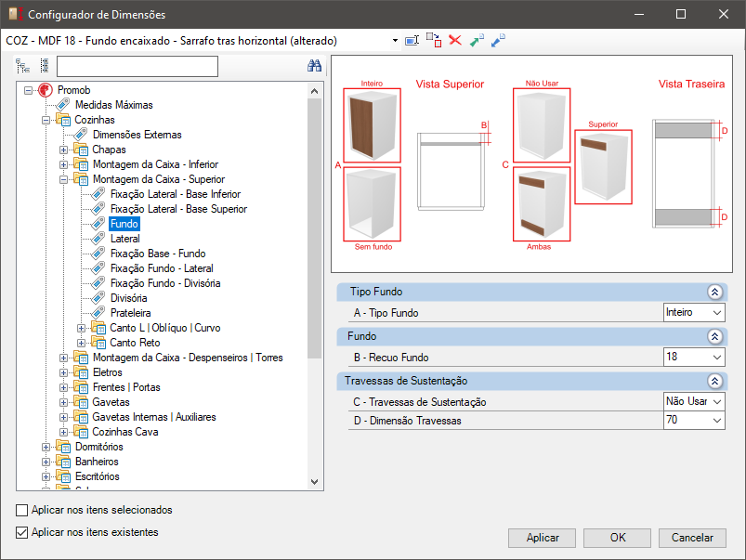Viewport: 746px width, 560px height.
Task: Click the tag icon beside Lateral
Action: click(98, 239)
